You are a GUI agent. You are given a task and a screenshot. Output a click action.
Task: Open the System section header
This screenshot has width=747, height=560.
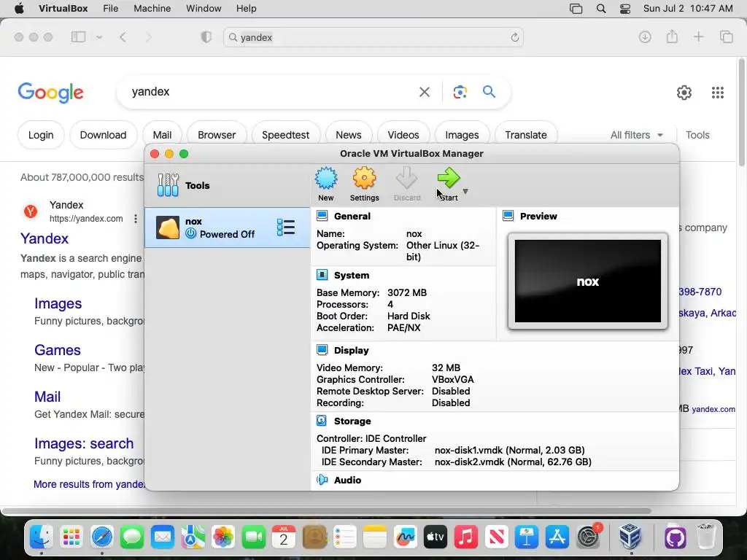click(351, 275)
